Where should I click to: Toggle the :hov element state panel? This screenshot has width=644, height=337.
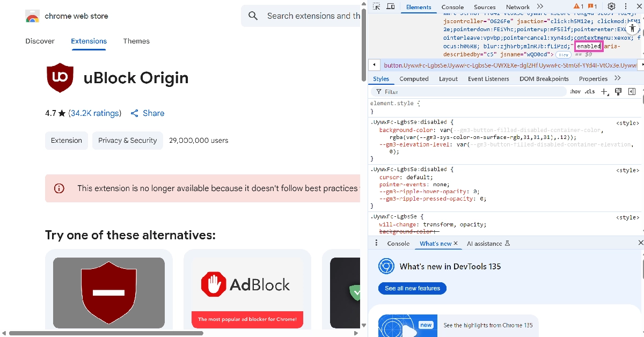click(575, 92)
